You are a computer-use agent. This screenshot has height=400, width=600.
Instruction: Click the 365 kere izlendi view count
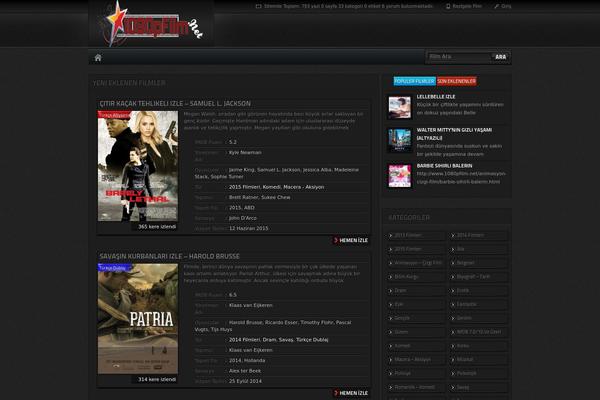click(157, 227)
